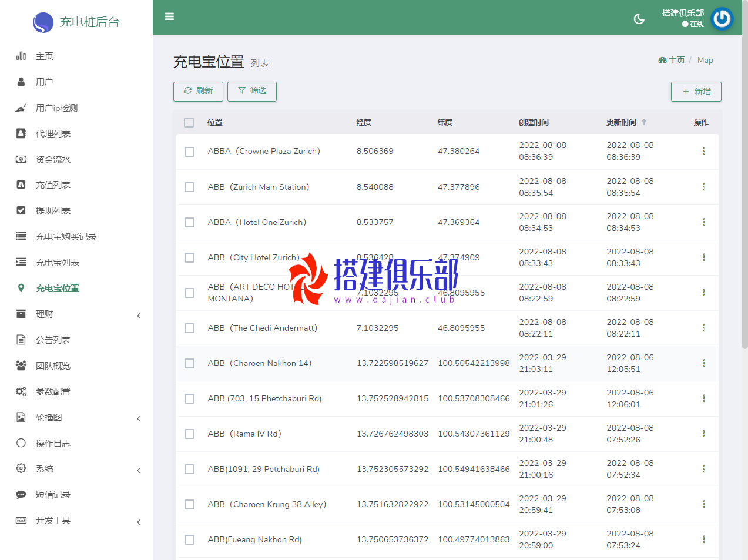Check the Chedi Andermatt row checkbox

tap(189, 328)
